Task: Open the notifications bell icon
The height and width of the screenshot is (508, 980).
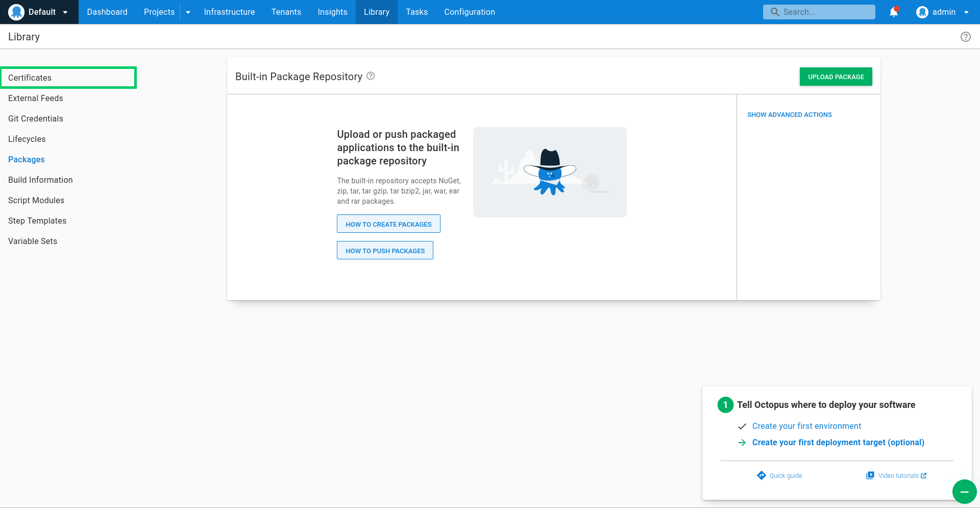Action: pos(894,12)
